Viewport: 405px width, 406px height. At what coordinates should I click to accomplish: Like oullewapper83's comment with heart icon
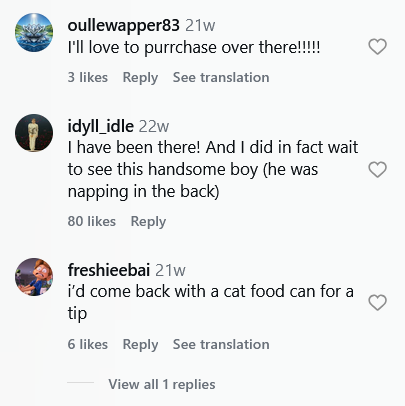(x=377, y=46)
